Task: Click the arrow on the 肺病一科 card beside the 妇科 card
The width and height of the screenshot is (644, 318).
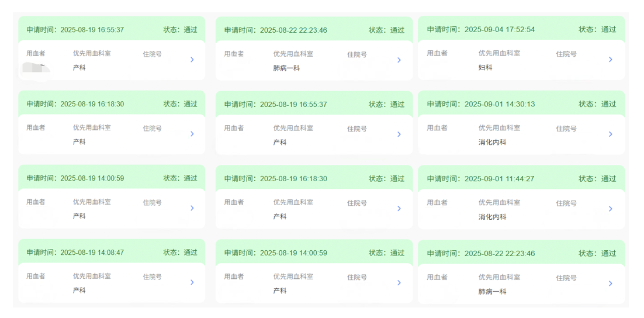Action: pyautogui.click(x=399, y=60)
